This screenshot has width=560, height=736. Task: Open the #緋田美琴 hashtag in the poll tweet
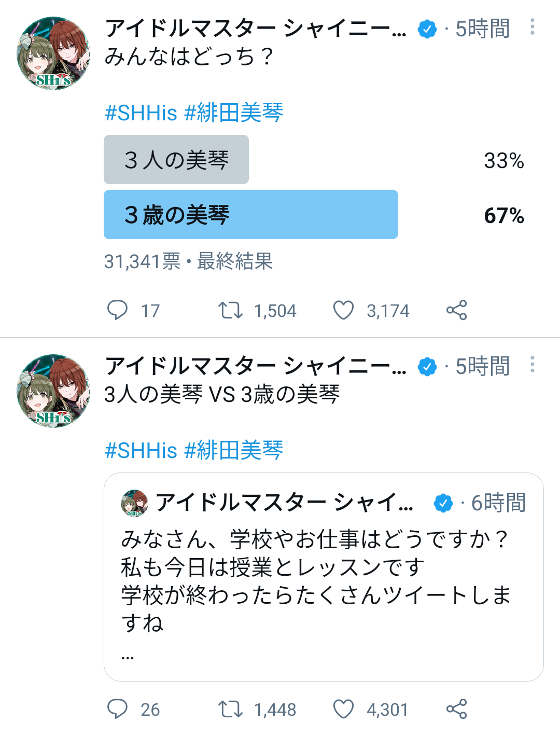point(234,113)
